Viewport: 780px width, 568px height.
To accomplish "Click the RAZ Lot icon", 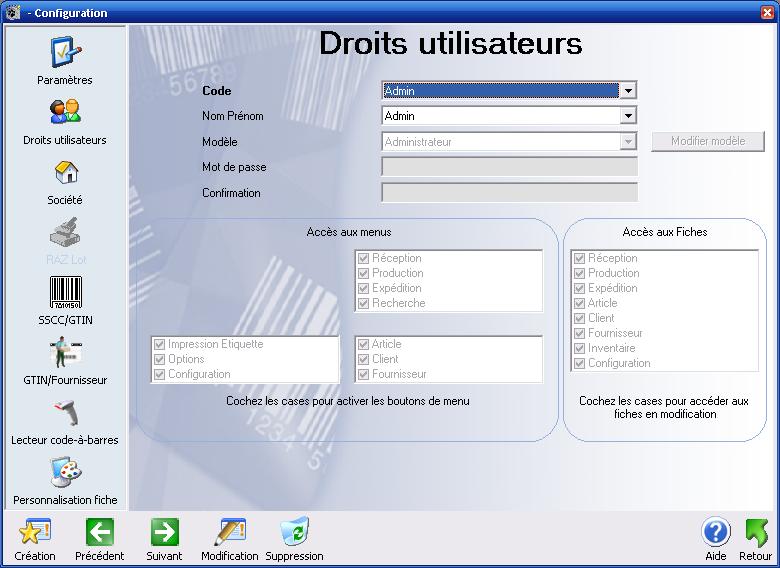I will (x=65, y=232).
